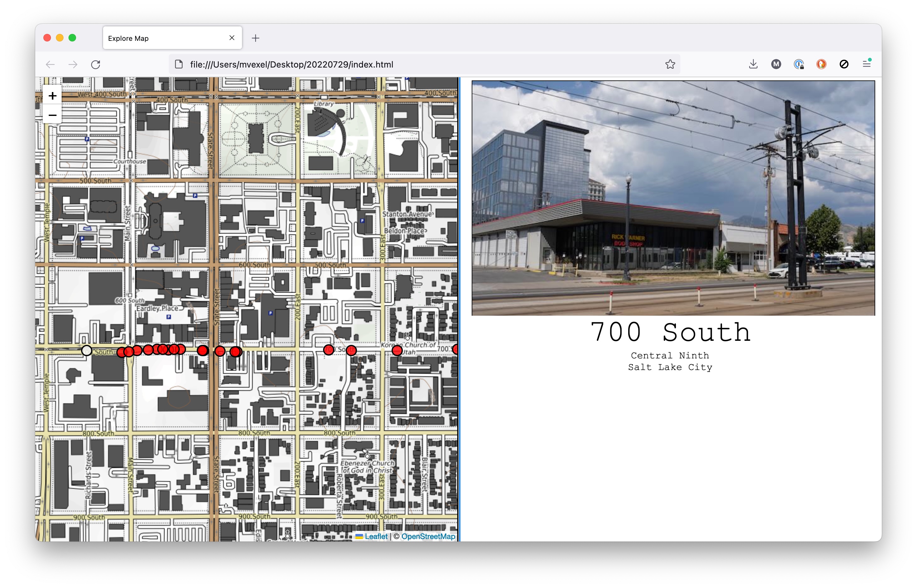Open the DuckDuckGo extension icon
917x588 pixels.
point(821,64)
